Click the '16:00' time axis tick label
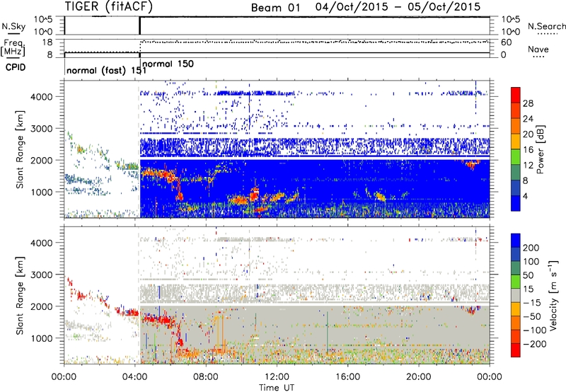 [347, 377]
